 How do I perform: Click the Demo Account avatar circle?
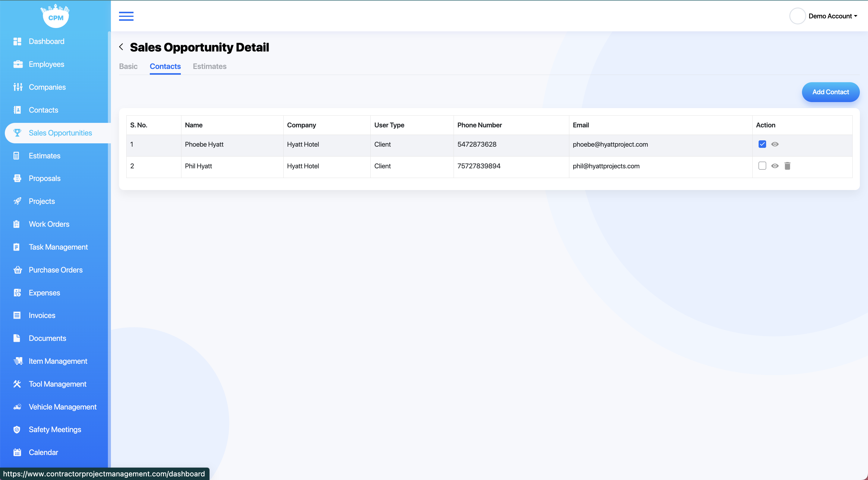797,16
